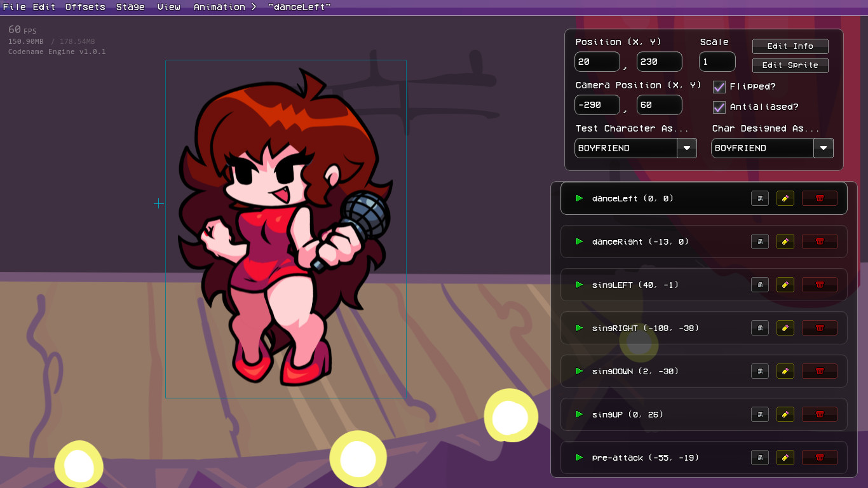
Task: Delete danceRight animation with trash icon
Action: click(x=820, y=241)
